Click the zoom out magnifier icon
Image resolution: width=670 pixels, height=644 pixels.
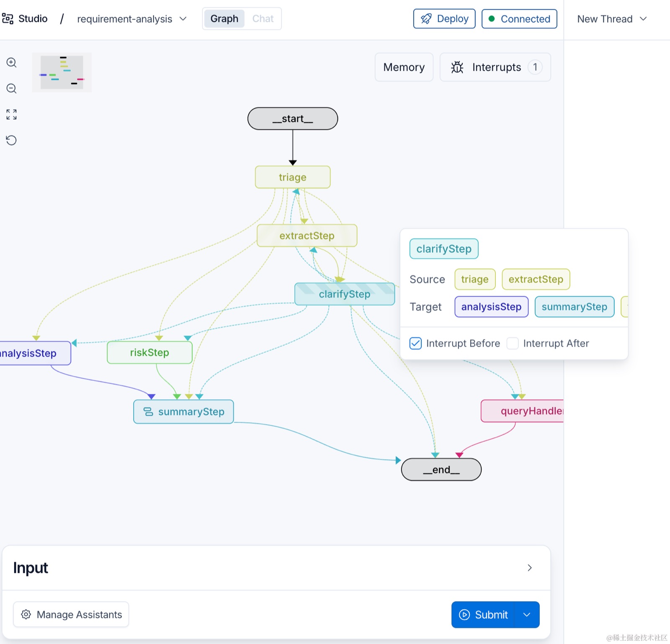coord(11,89)
